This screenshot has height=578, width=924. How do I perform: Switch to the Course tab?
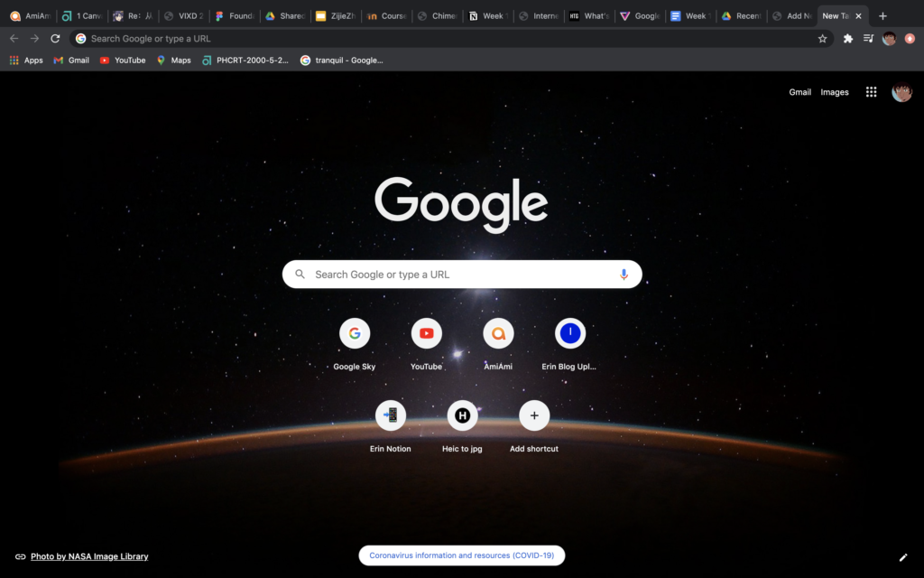pyautogui.click(x=386, y=16)
